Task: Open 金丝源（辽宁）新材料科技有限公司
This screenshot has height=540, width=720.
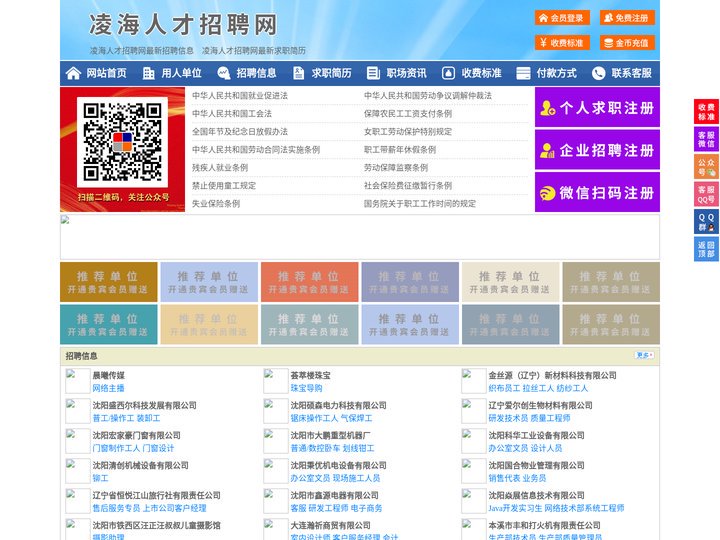Action: pos(552,375)
